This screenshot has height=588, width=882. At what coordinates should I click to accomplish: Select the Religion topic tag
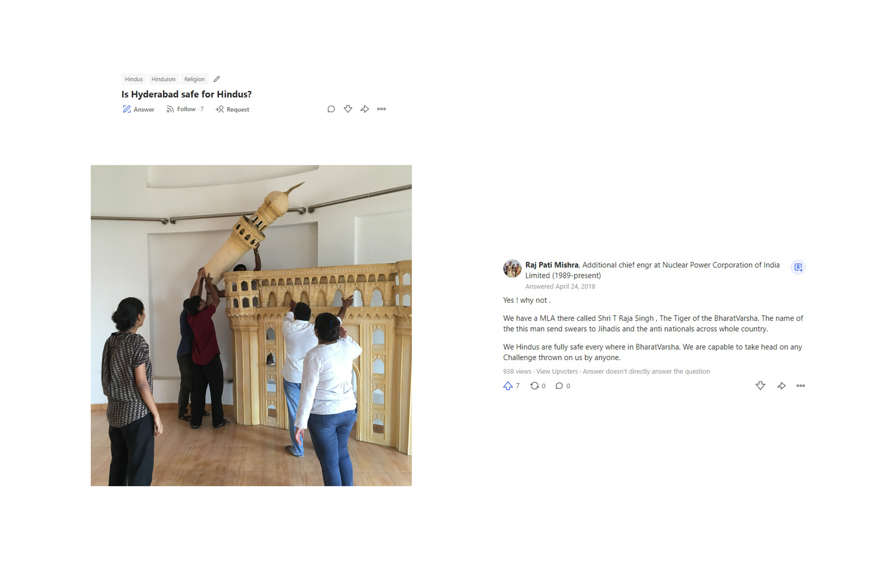194,79
